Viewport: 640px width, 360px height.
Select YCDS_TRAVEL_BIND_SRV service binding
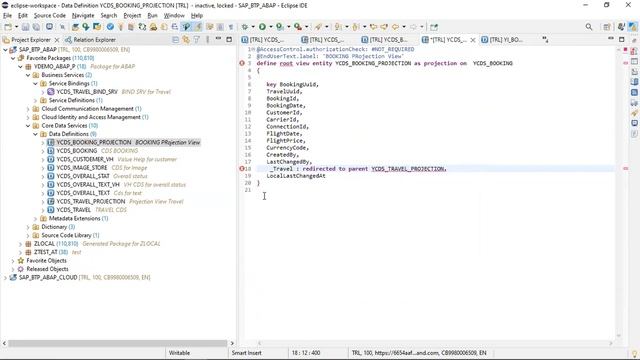pyautogui.click(x=87, y=92)
